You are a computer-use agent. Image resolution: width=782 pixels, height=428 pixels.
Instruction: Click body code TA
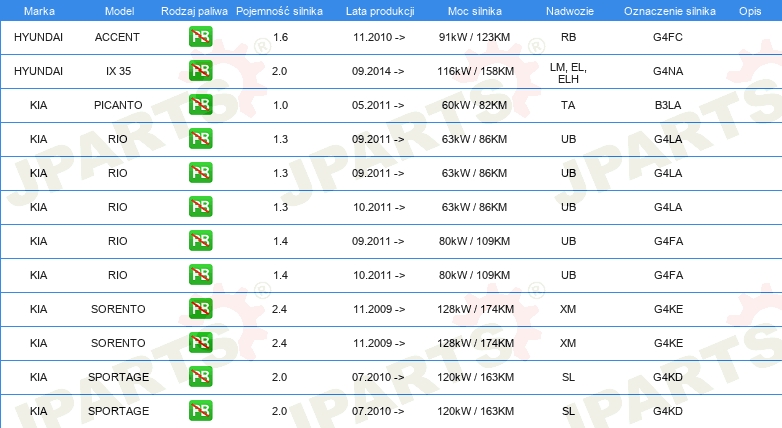click(x=568, y=105)
